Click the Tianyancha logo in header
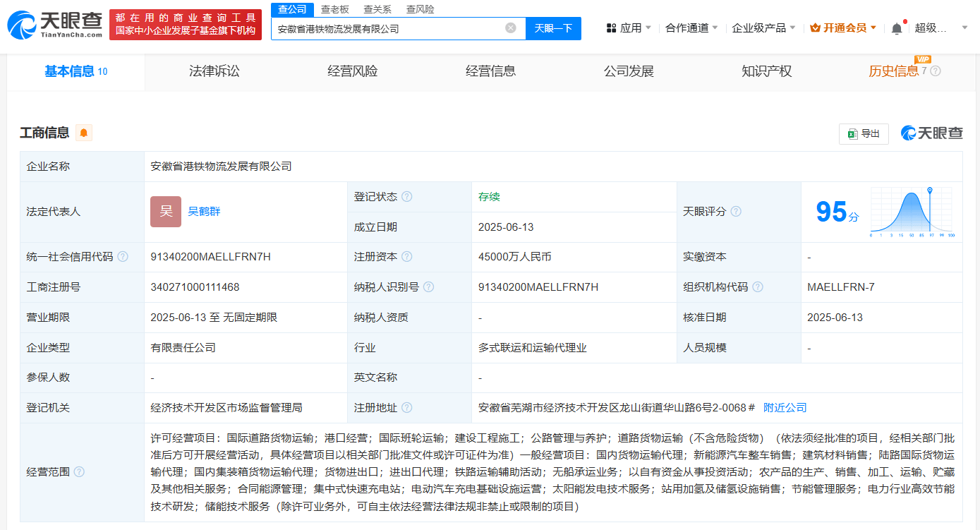The height and width of the screenshot is (530, 980). (54, 25)
